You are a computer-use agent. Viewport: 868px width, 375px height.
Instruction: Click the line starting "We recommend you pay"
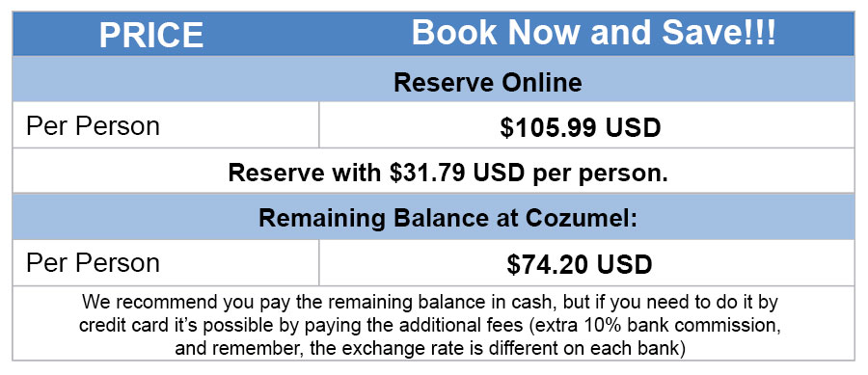pyautogui.click(x=430, y=302)
